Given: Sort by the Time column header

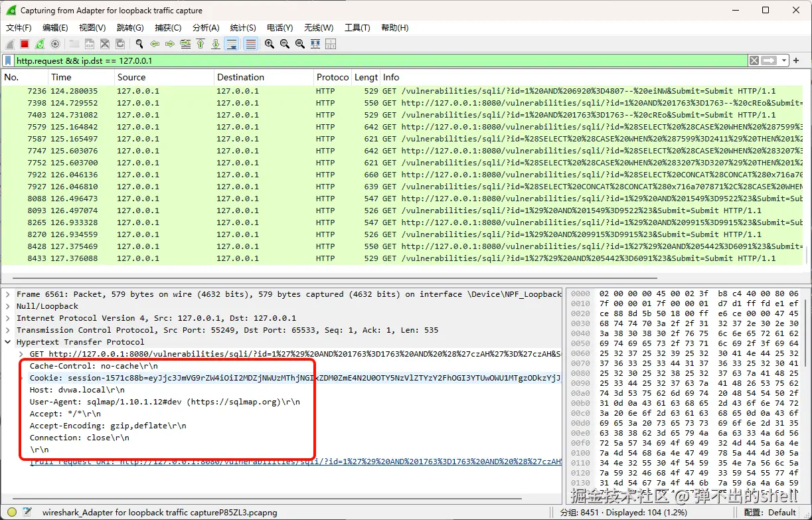Looking at the screenshot, I should pos(80,77).
